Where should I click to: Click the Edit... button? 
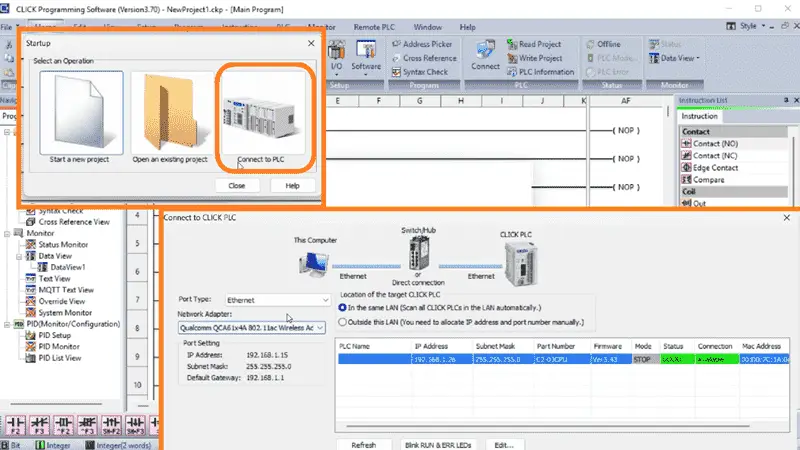point(504,445)
